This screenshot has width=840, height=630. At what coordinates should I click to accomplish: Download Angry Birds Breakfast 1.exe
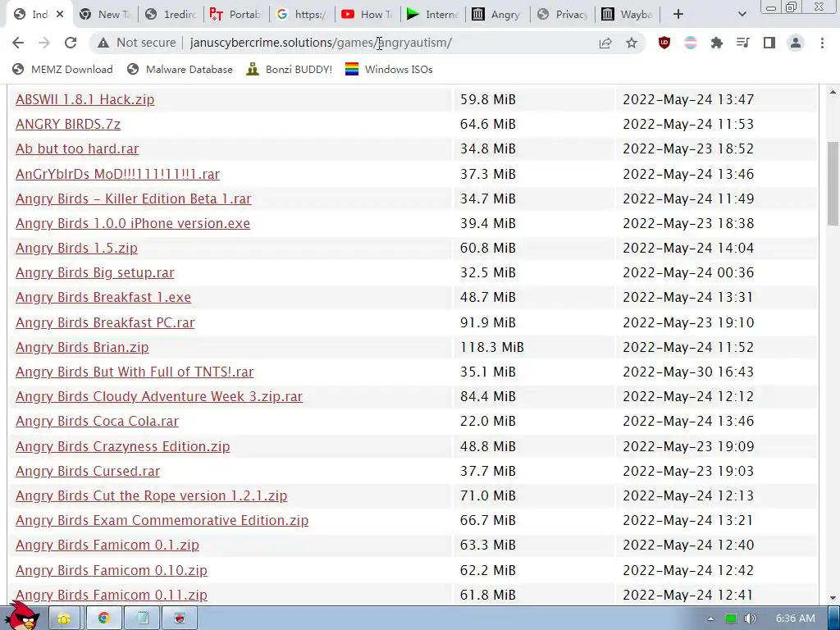coord(103,297)
